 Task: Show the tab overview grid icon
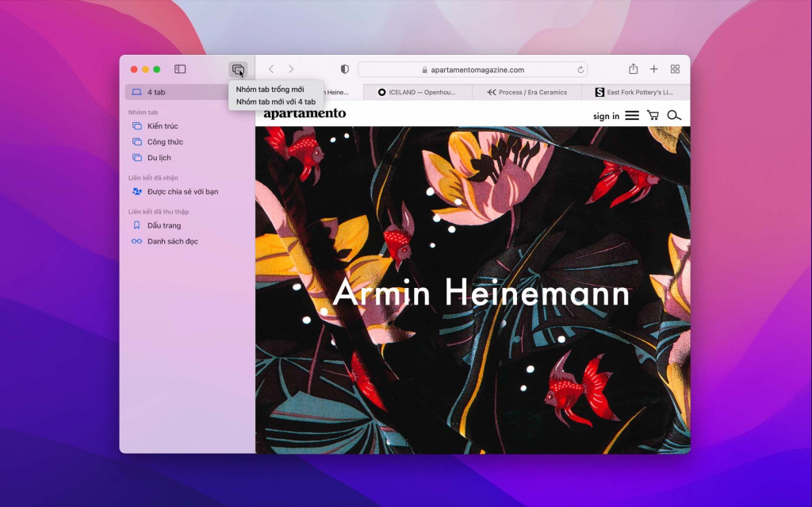pyautogui.click(x=675, y=69)
